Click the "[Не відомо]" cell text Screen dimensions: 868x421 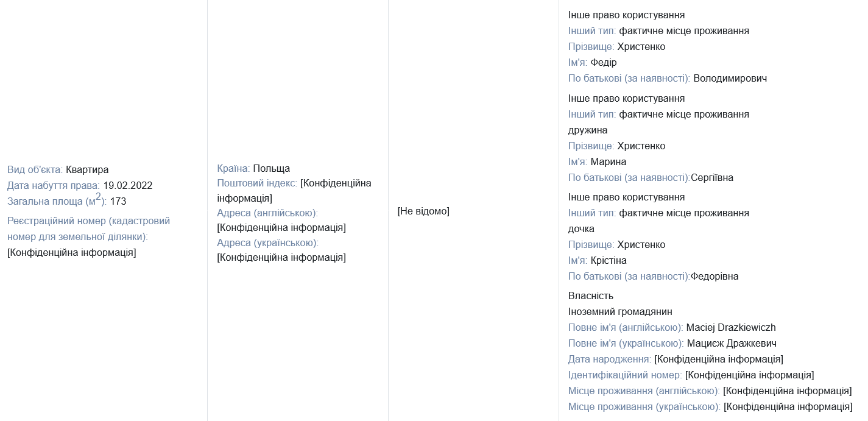(423, 211)
